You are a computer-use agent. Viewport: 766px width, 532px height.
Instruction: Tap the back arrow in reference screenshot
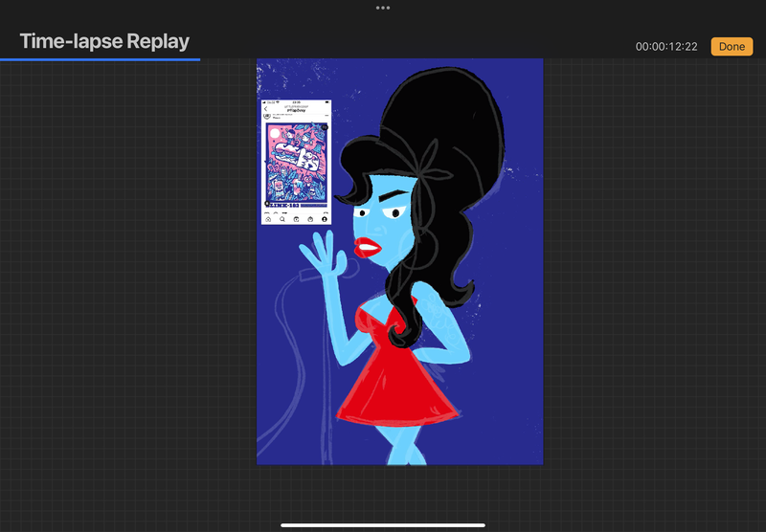265,109
